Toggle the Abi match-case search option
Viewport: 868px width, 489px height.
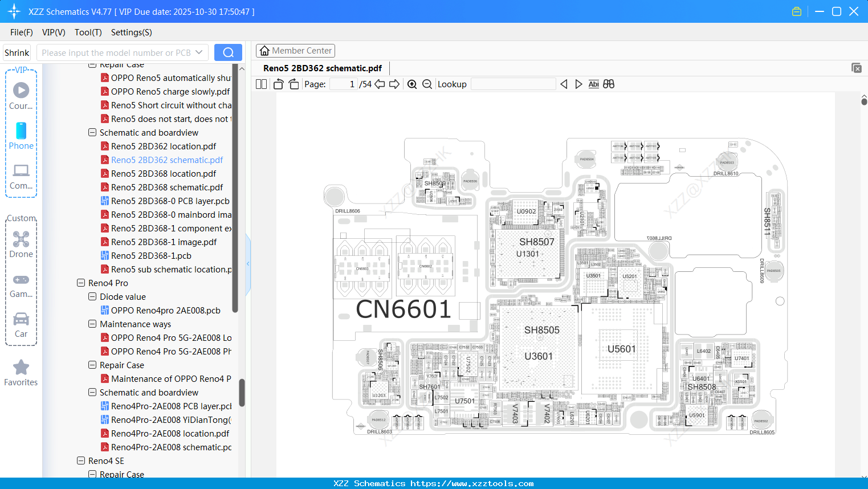tap(593, 84)
